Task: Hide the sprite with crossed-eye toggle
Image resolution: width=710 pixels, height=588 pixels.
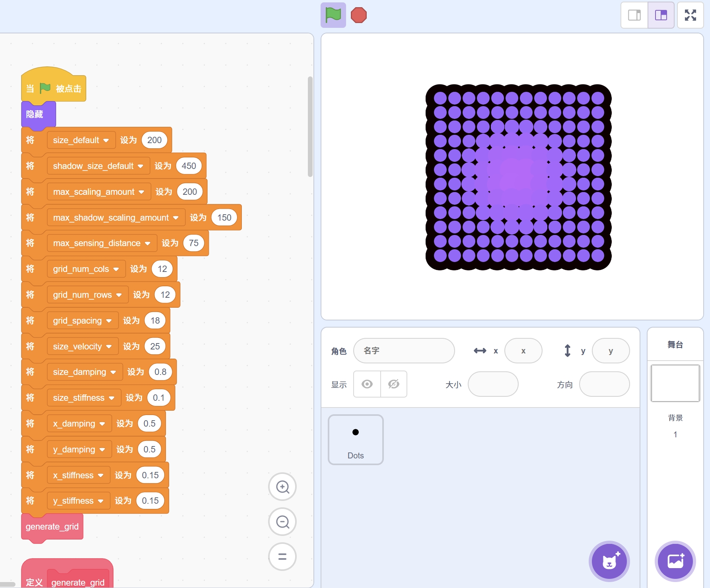Action: [393, 384]
